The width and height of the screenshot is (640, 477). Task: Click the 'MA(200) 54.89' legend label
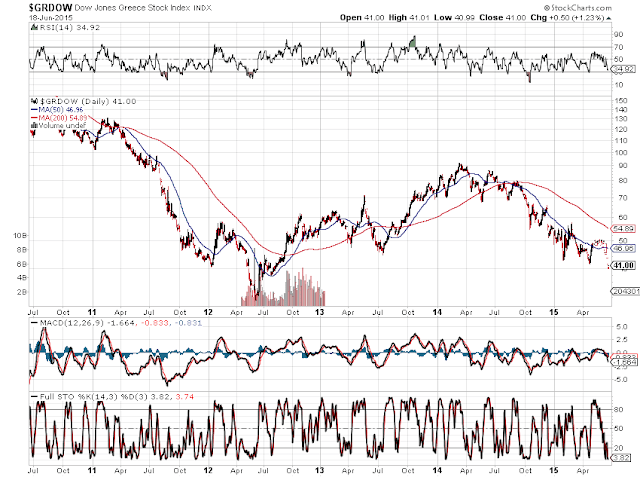point(63,118)
